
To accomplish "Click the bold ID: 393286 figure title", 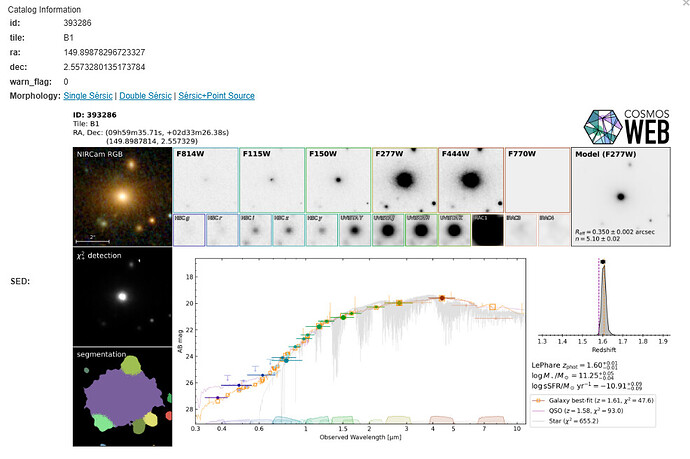I will point(95,115).
